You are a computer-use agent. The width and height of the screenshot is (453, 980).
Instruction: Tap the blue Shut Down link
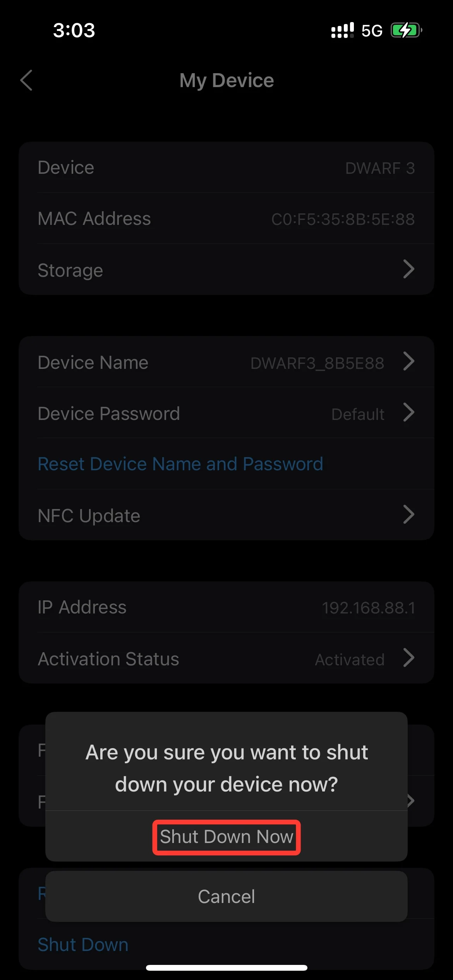coord(83,944)
